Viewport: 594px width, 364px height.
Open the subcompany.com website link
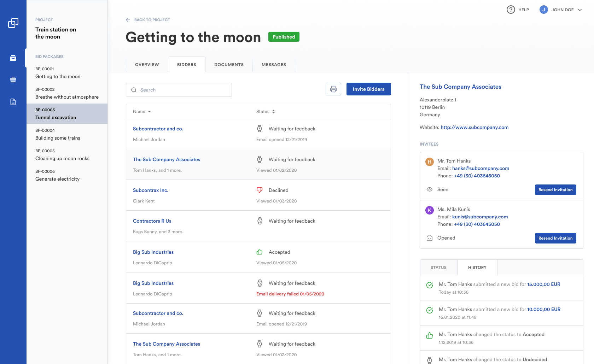(x=474, y=127)
